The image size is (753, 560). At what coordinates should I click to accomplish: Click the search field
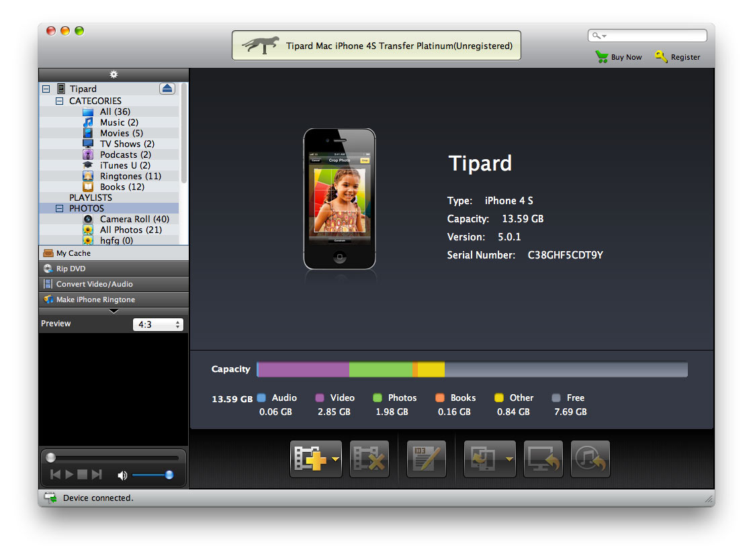648,36
